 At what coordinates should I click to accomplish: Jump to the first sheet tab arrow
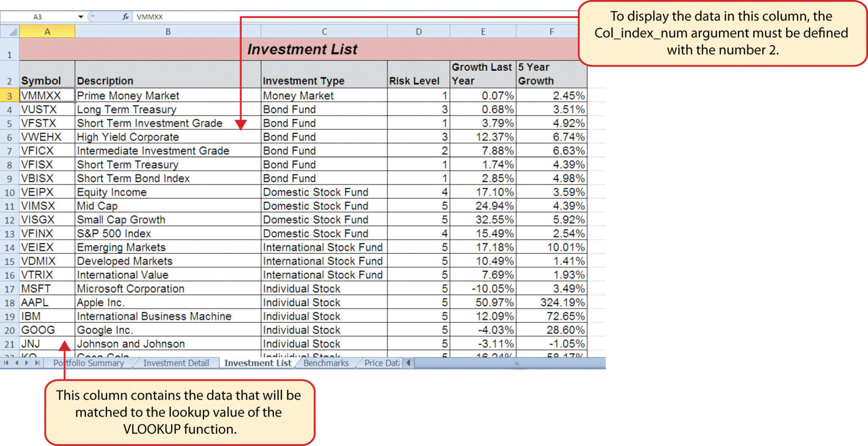(6, 363)
